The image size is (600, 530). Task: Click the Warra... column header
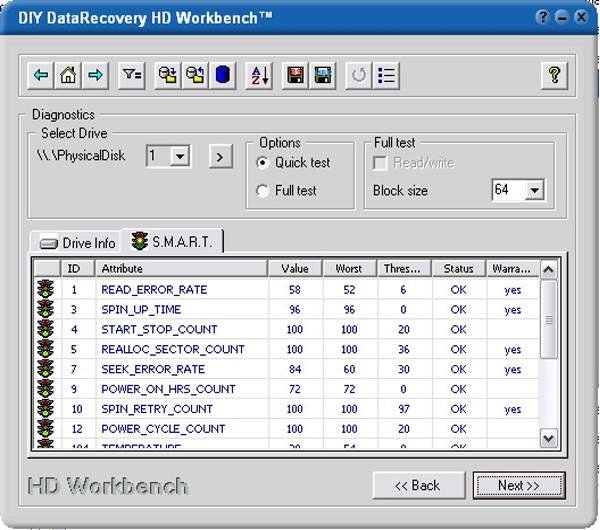click(513, 269)
